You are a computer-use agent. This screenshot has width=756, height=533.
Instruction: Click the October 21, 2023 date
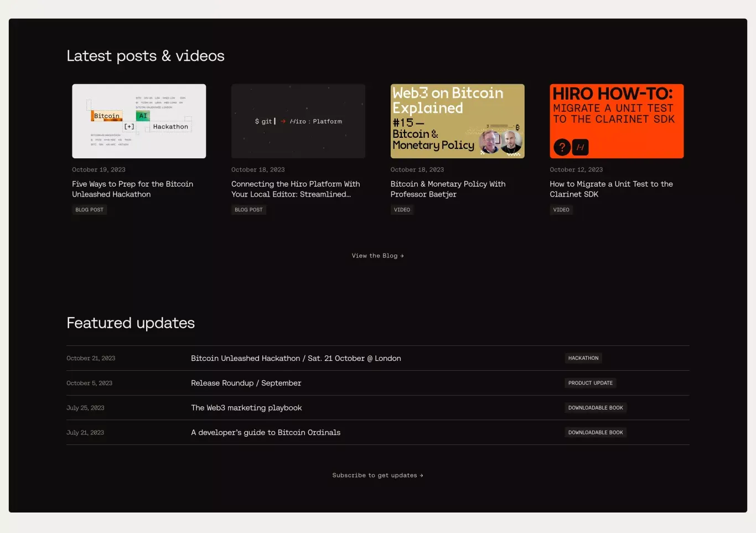91,359
